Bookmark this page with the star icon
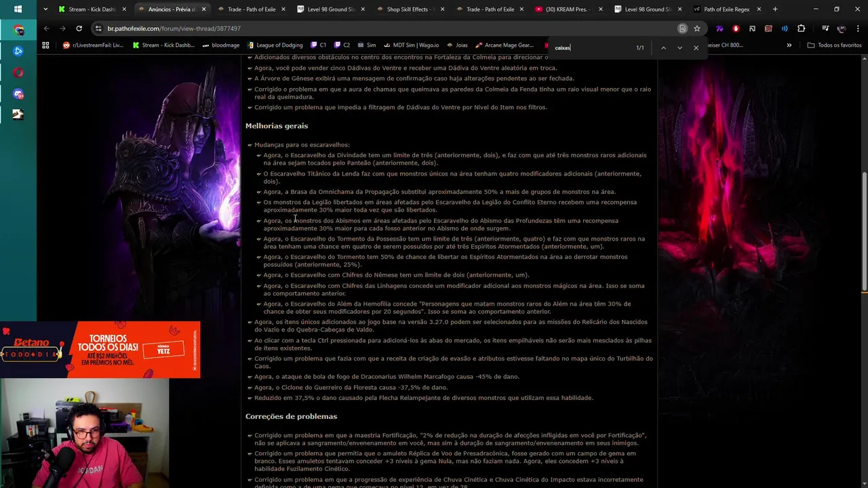The image size is (868, 488). (696, 28)
